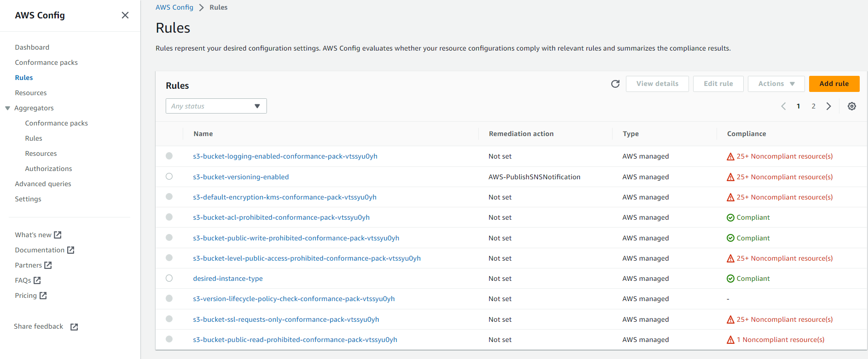The height and width of the screenshot is (359, 868).
Task: Open Dashboard in sidebar
Action: (32, 47)
